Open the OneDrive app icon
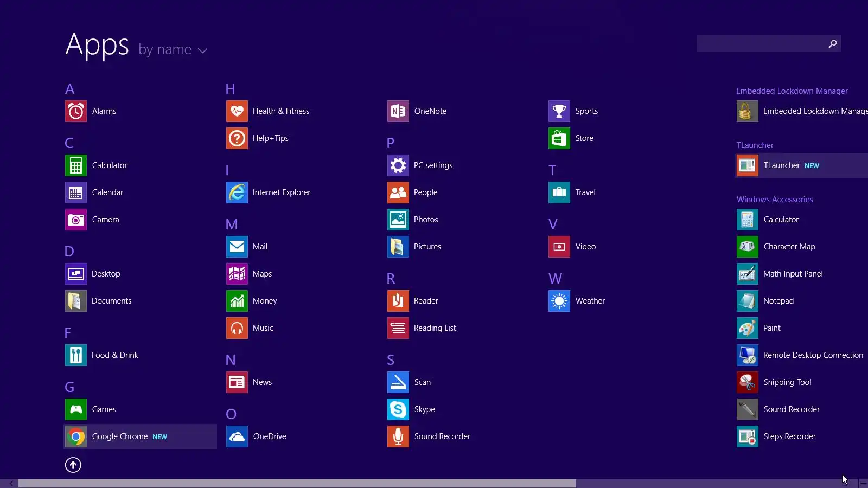The image size is (868, 488). pos(237,436)
